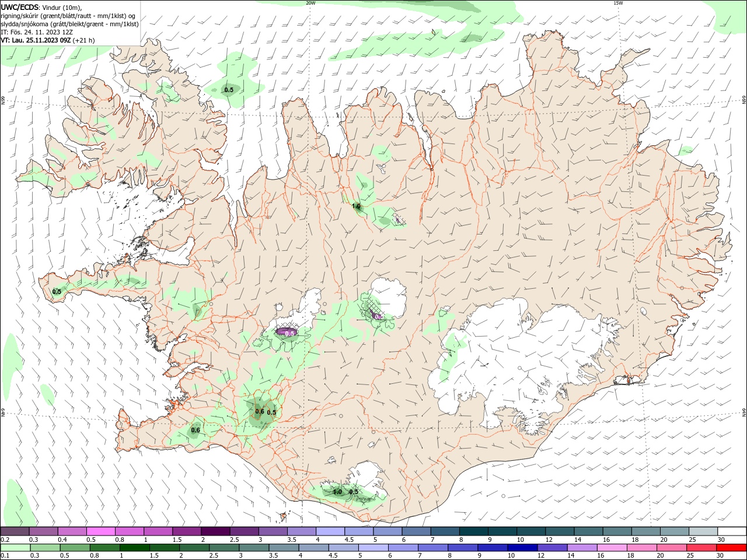Select the crimson 25 rain legend swatch
Screen dimensions: 747x560
702,548
